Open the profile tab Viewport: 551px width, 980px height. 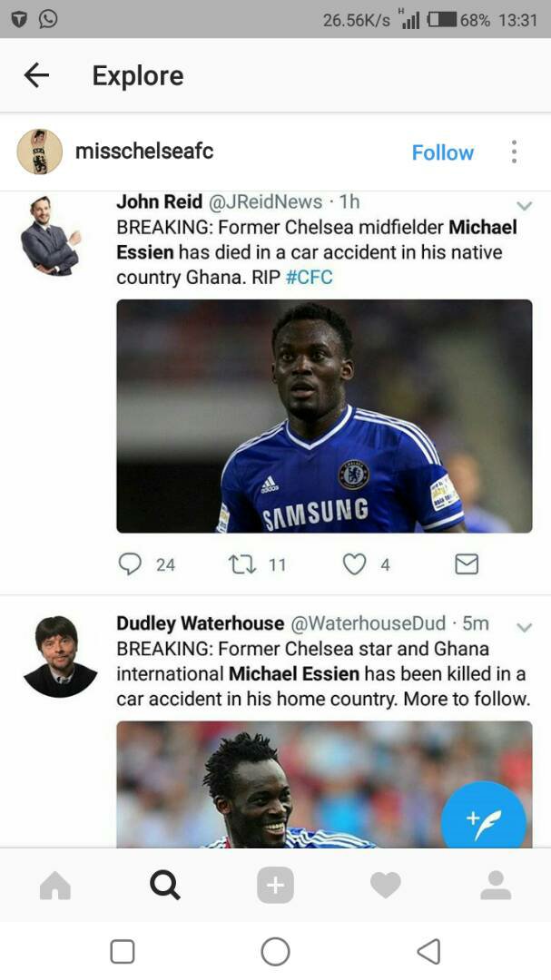click(496, 885)
